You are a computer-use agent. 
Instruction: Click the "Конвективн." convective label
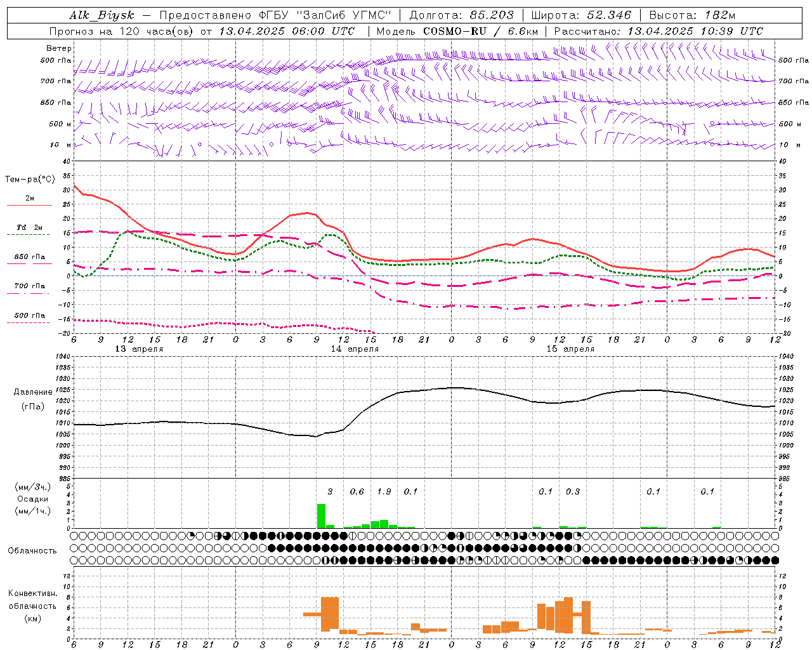click(32, 594)
